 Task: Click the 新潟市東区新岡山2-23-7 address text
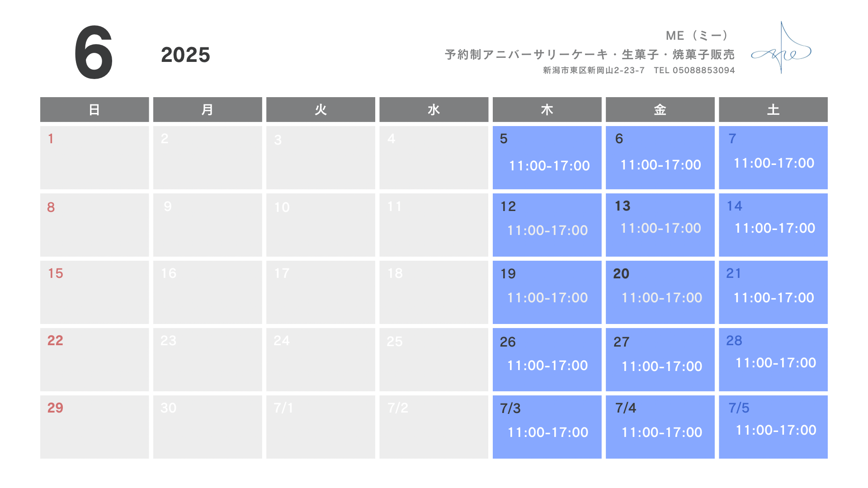[594, 70]
